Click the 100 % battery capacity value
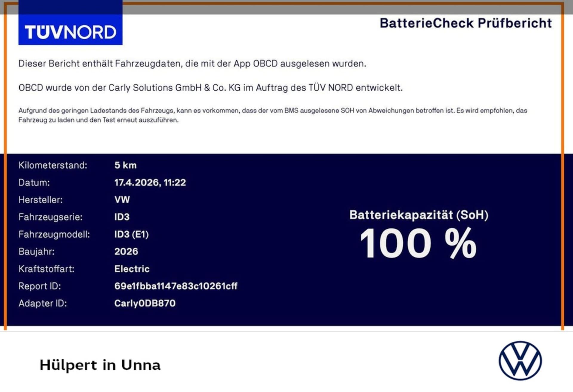Screen dimensions: 573x392 (x=418, y=243)
